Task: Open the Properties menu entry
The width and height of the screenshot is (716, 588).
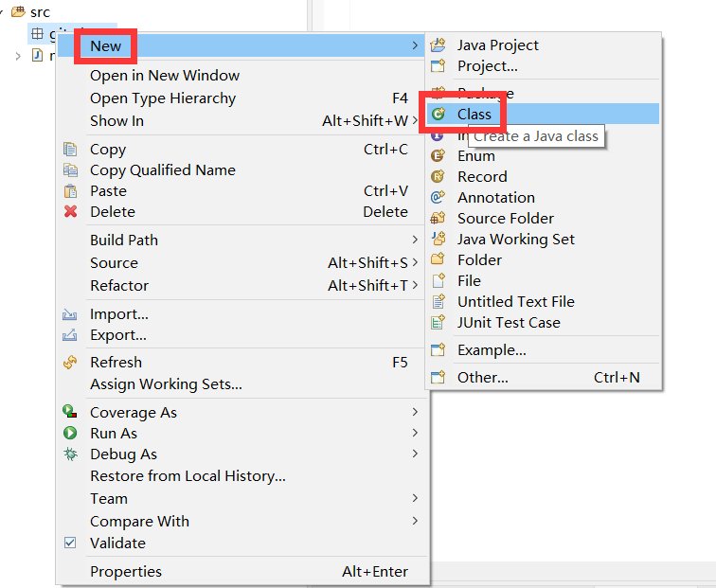Action: 242,572
